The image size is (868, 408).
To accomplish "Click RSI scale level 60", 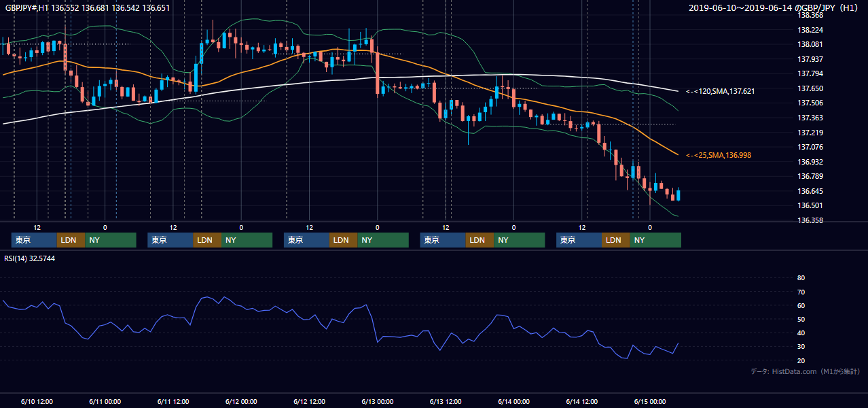I will point(801,305).
